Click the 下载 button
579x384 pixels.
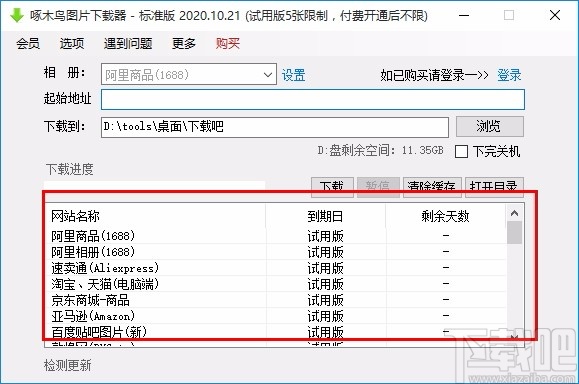click(x=332, y=186)
